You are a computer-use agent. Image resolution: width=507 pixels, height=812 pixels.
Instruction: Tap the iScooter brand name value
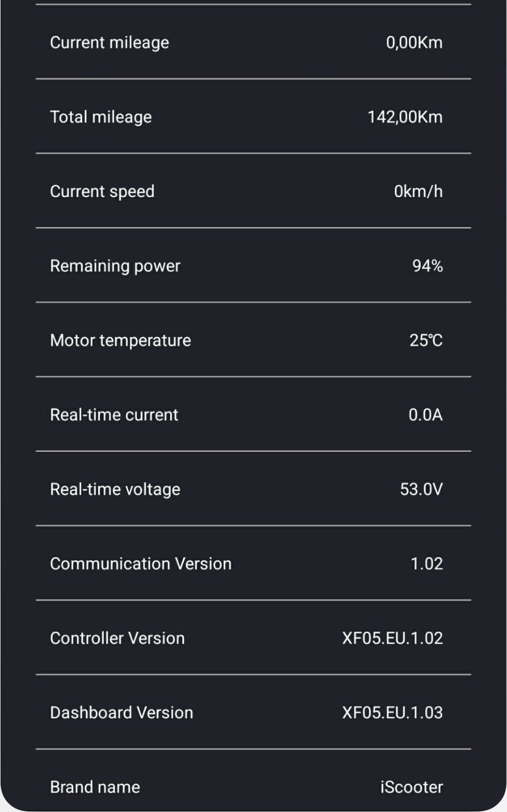[x=411, y=787]
